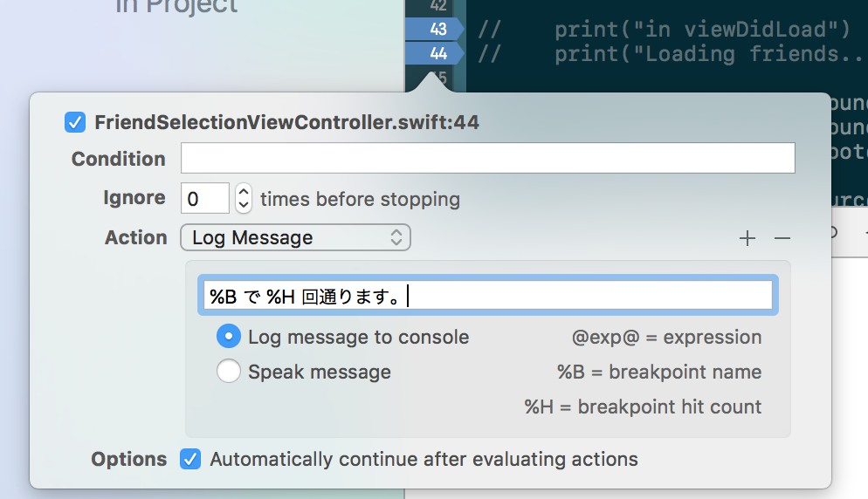Click line number 42 in gutter

point(437,6)
